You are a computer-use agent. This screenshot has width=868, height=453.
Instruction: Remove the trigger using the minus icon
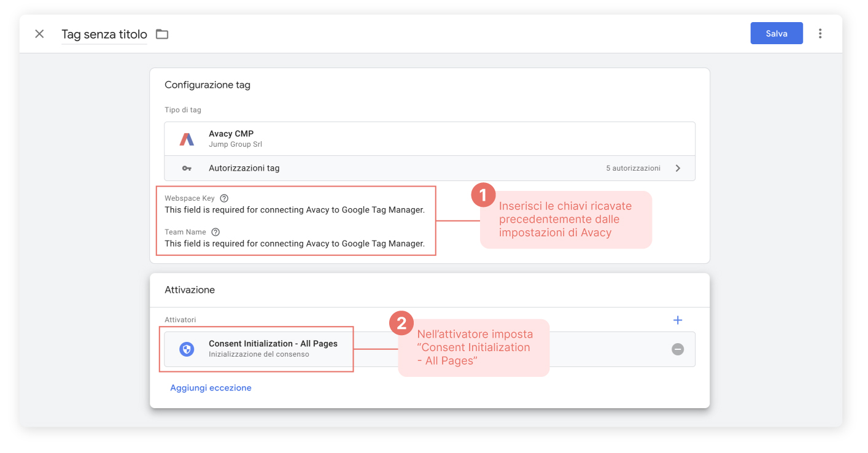point(678,349)
